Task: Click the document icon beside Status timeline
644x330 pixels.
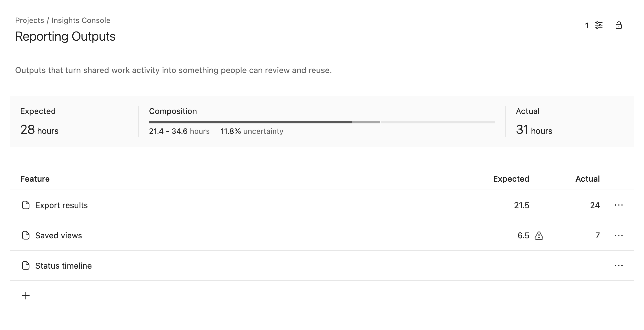Action: point(26,265)
